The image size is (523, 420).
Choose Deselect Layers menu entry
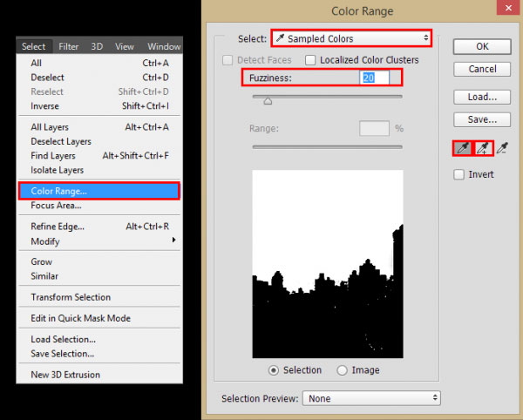coord(99,141)
